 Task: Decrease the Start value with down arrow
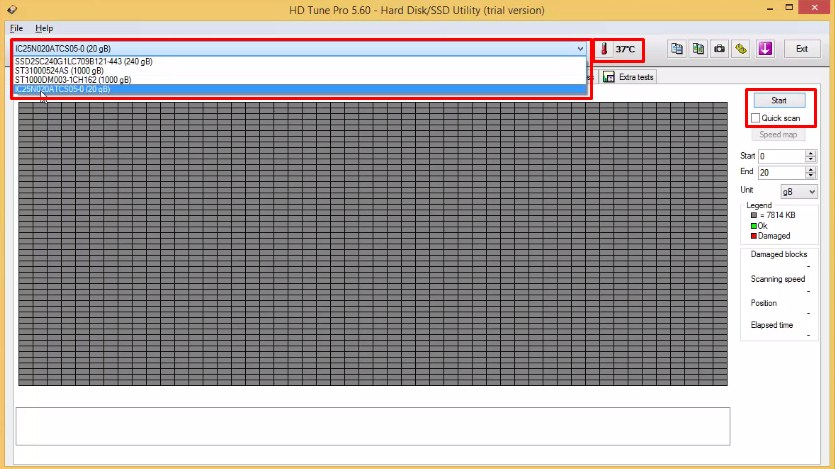click(811, 159)
